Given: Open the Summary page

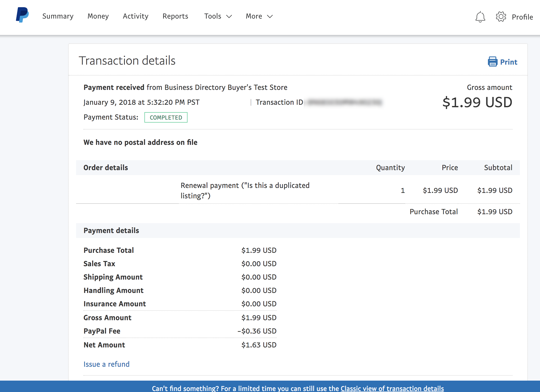Looking at the screenshot, I should click(58, 16).
